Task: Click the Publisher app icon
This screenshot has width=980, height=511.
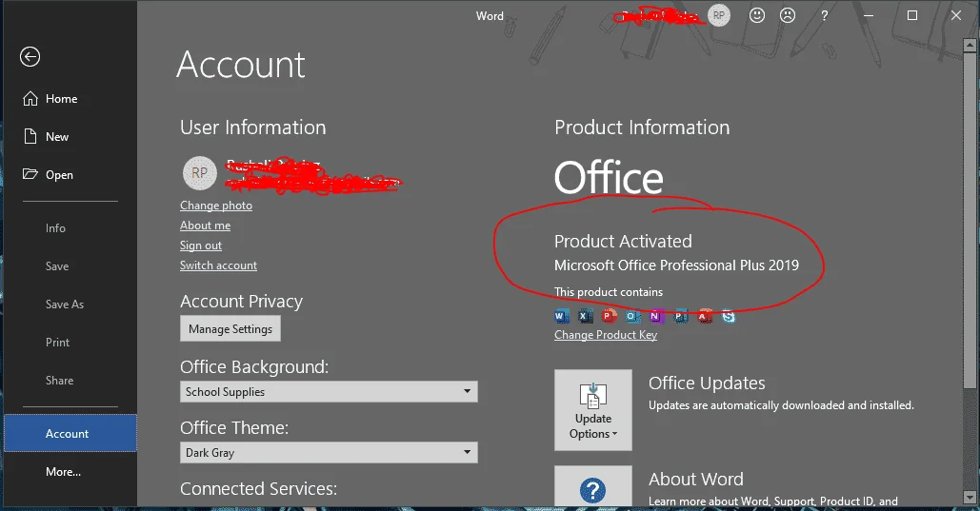Action: coord(680,316)
